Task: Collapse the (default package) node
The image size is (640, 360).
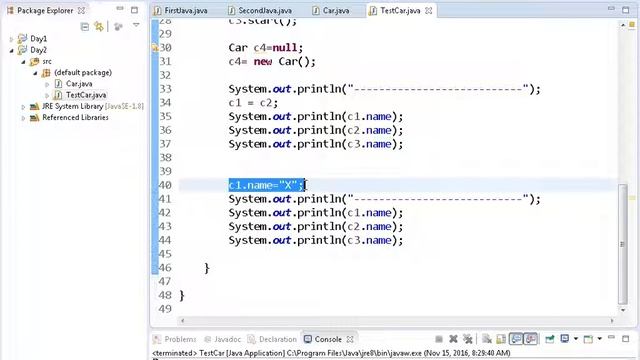Action: pyautogui.click(x=35, y=73)
